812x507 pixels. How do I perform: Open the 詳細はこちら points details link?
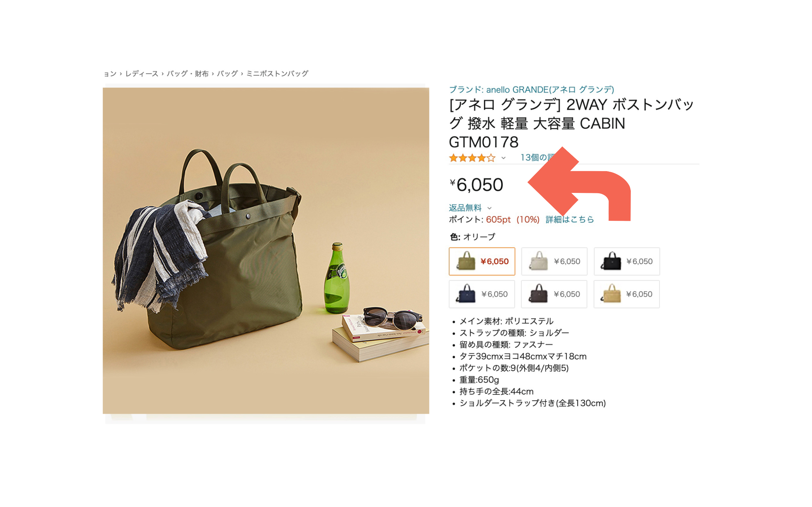click(570, 219)
